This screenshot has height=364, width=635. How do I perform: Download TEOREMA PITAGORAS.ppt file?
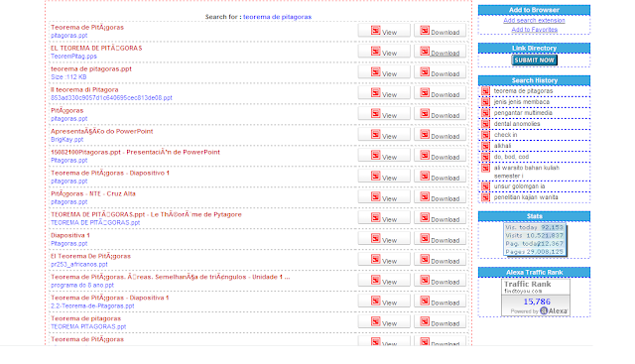click(x=440, y=322)
